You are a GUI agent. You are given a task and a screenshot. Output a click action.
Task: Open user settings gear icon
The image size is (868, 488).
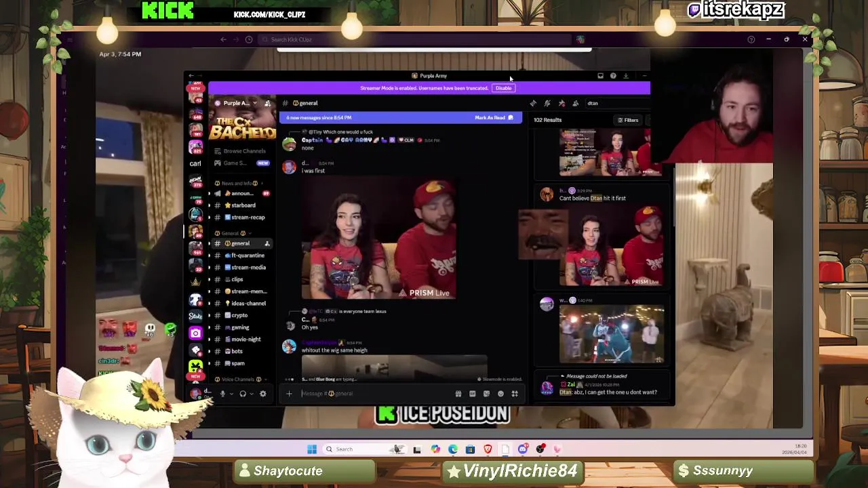(x=263, y=394)
